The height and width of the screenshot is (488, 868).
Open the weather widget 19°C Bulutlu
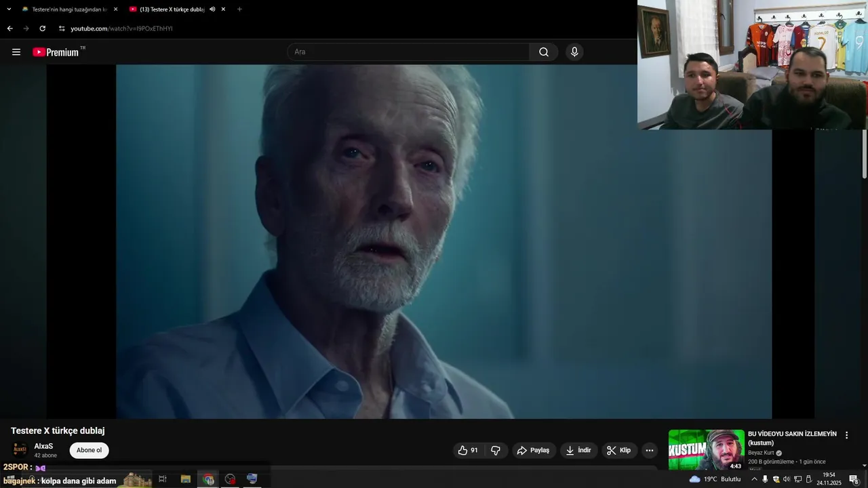tap(715, 479)
